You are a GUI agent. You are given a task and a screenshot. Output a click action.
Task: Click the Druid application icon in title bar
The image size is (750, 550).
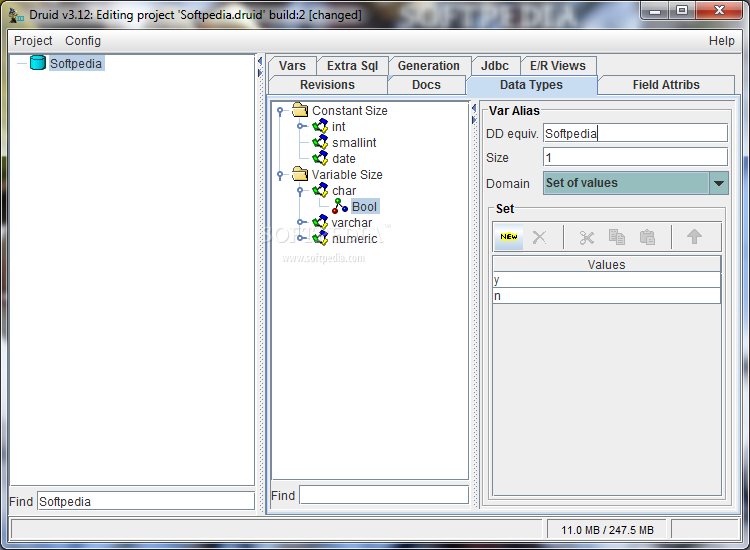coord(16,15)
